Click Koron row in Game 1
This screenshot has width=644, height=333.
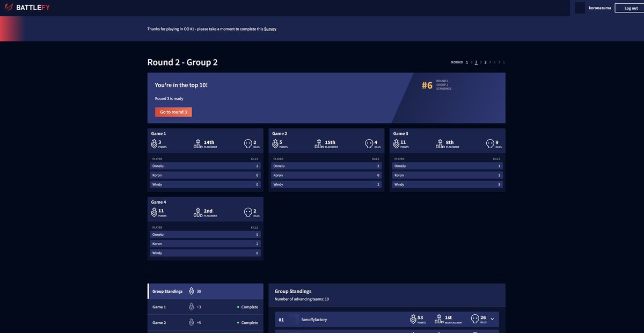205,175
